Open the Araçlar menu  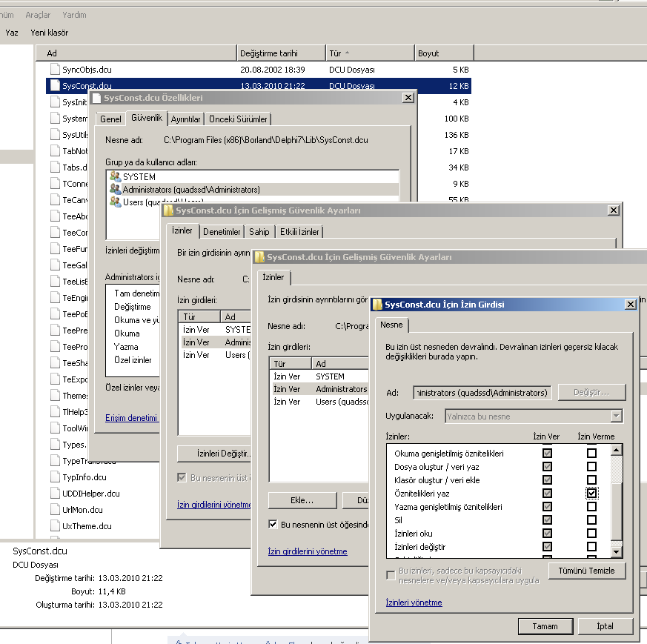click(x=38, y=15)
